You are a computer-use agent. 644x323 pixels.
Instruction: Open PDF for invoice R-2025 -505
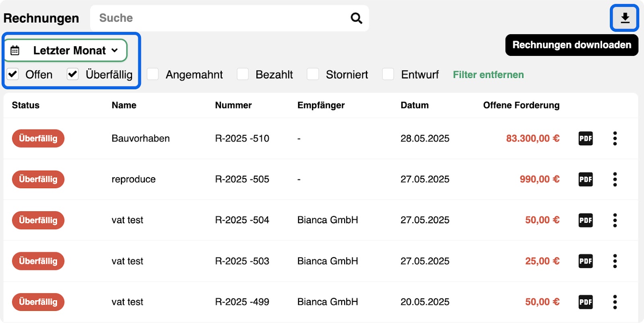click(x=585, y=179)
